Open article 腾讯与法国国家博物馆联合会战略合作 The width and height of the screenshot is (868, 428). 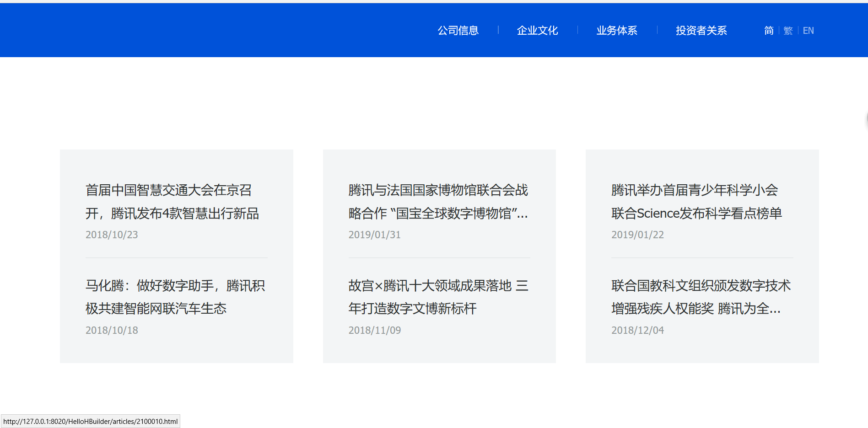[x=438, y=202]
